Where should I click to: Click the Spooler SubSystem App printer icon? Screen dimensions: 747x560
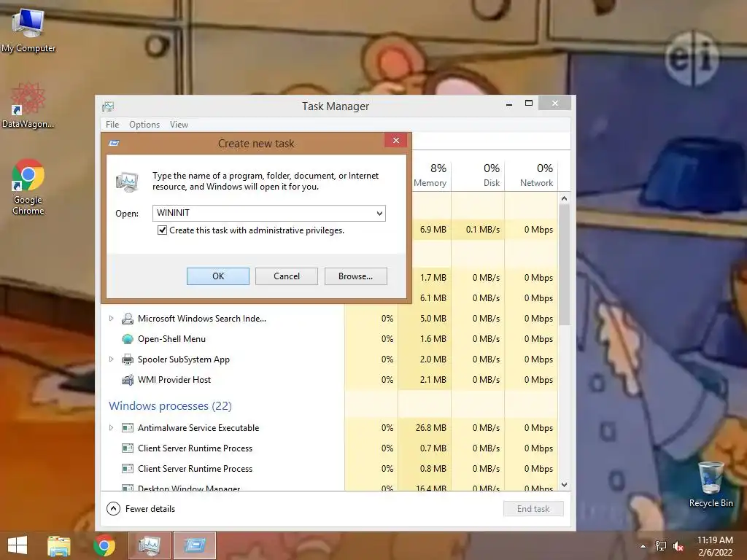[127, 359]
